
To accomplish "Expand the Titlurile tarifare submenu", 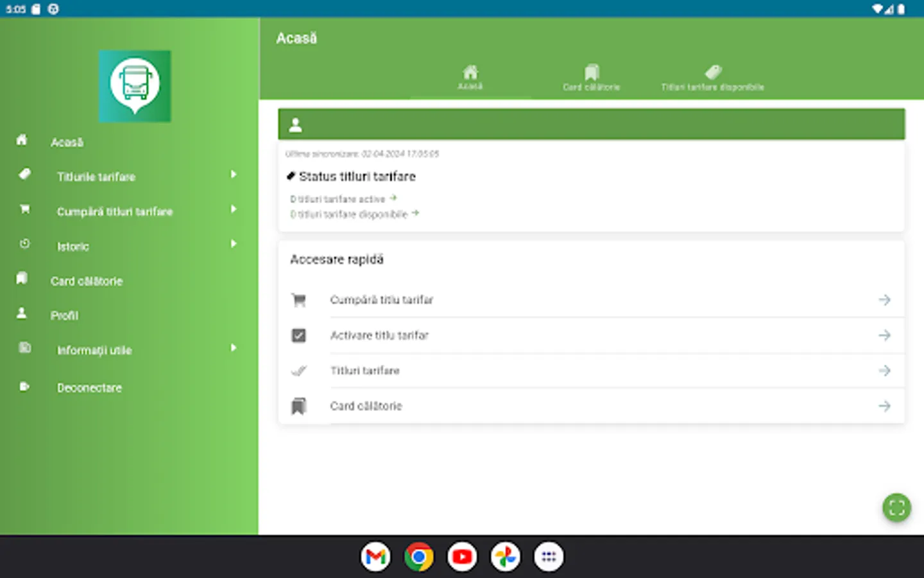I will (x=233, y=174).
